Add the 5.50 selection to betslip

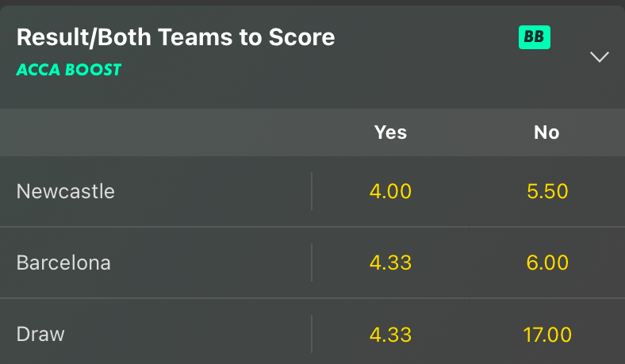pos(547,191)
